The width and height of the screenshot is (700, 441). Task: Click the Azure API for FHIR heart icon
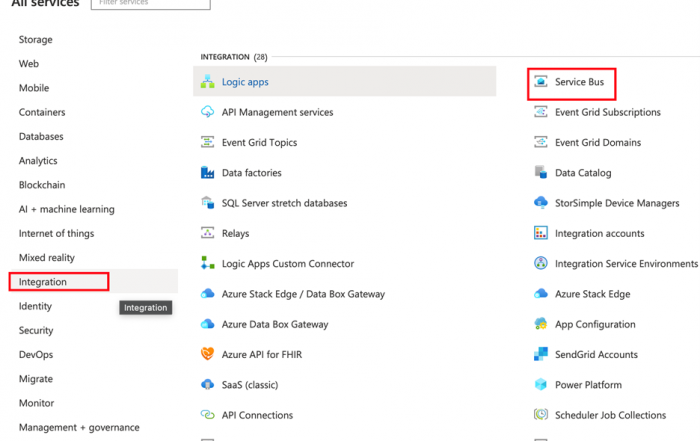(x=207, y=354)
